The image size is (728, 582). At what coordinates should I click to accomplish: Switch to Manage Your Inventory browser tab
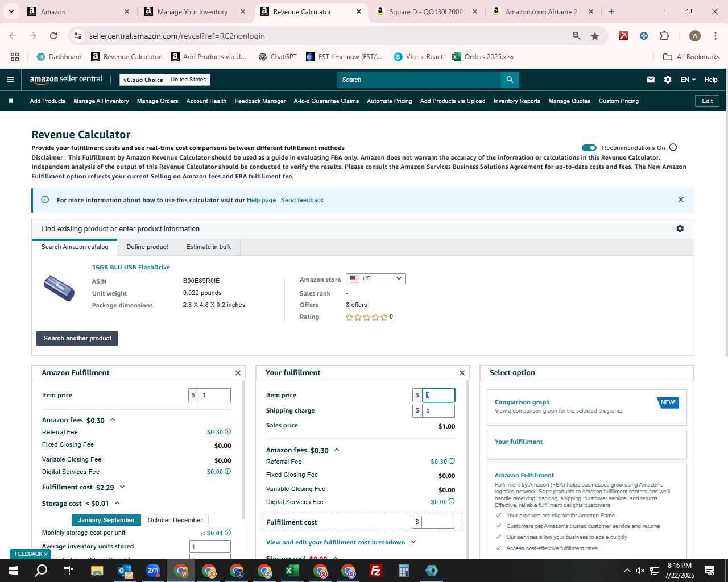point(192,11)
